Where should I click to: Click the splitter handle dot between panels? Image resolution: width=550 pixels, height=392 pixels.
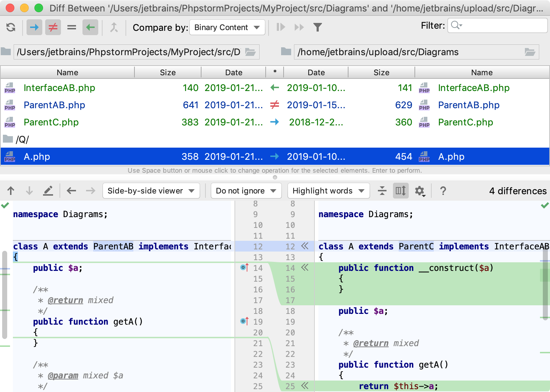point(275,177)
